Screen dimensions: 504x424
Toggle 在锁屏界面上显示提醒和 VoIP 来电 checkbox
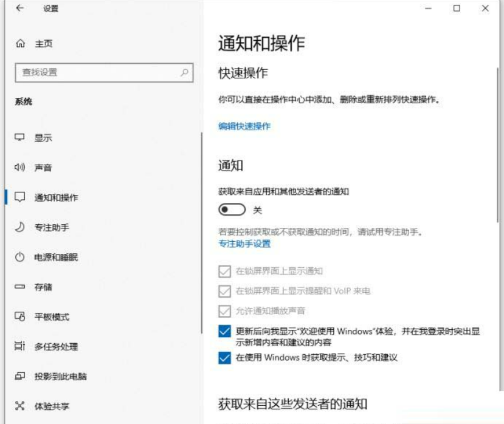pyautogui.click(x=224, y=291)
